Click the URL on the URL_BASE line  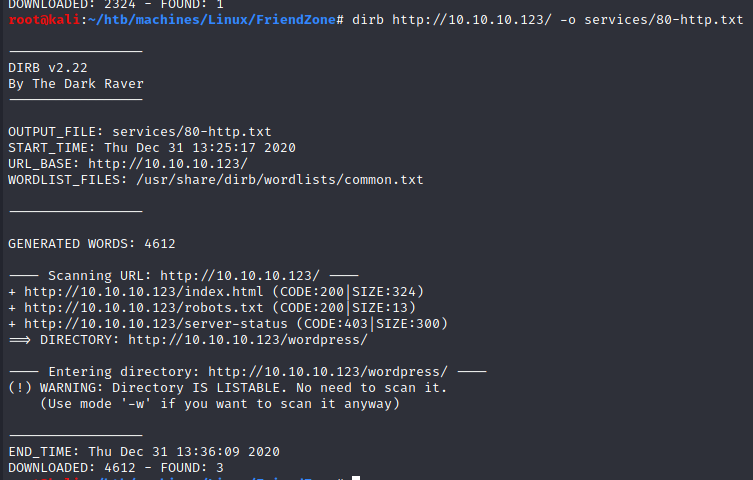coord(168,163)
